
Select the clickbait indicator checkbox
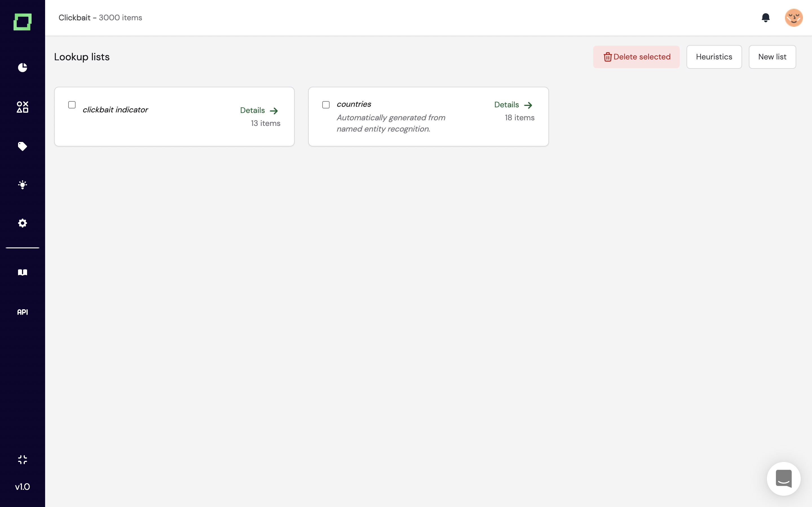[72, 105]
